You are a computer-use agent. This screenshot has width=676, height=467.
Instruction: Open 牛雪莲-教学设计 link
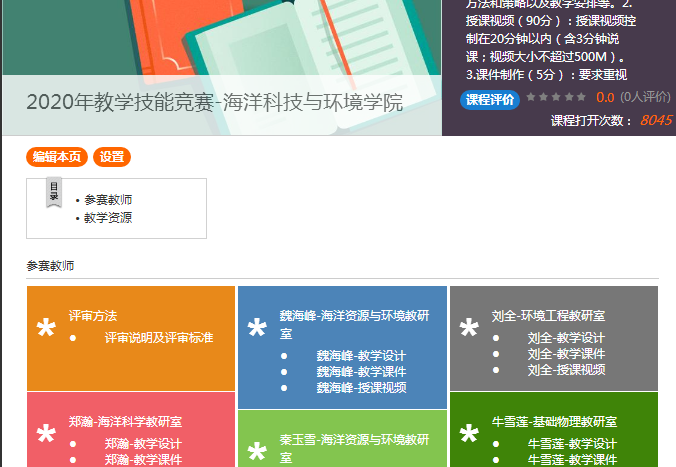click(572, 444)
